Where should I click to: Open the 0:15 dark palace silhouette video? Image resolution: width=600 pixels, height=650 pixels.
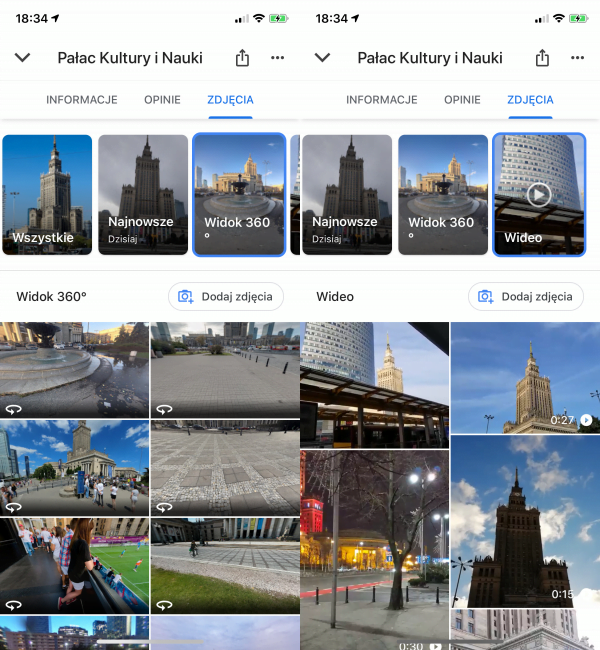[525, 521]
